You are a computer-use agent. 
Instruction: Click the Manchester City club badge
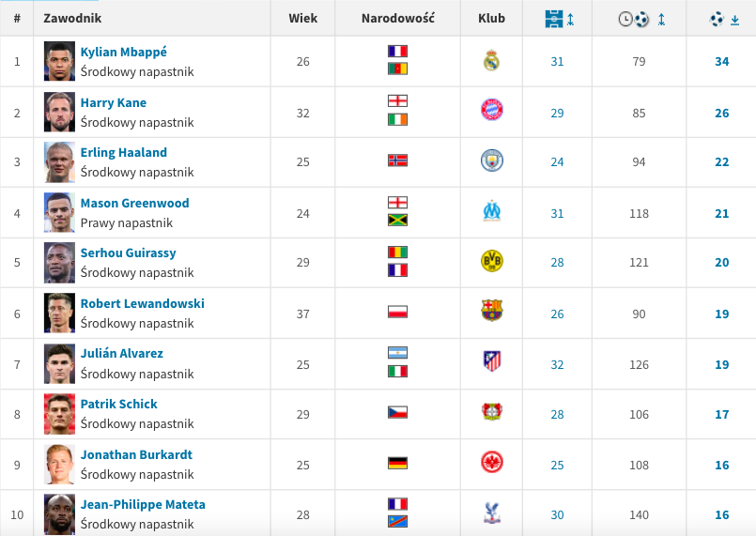click(491, 161)
